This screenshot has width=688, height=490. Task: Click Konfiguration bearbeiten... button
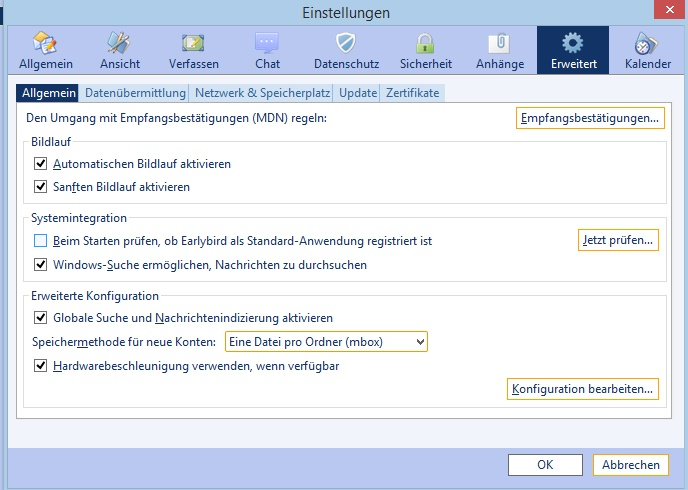tap(583, 389)
